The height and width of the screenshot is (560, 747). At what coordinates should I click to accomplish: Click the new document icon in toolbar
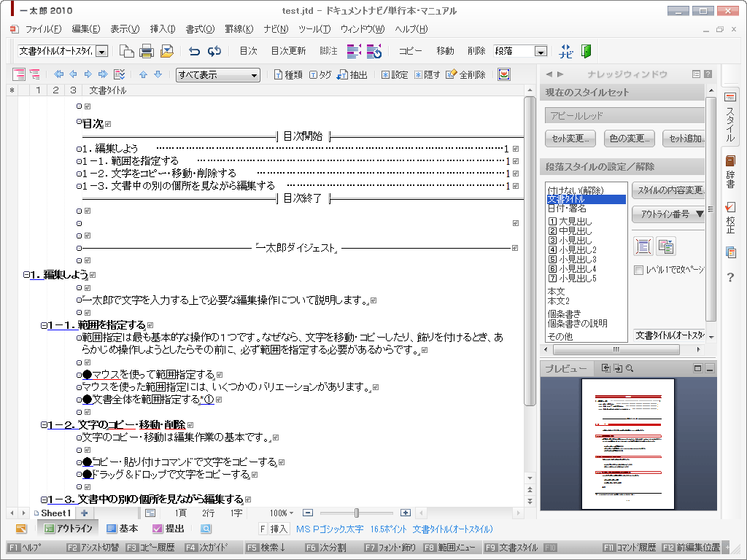[x=126, y=51]
